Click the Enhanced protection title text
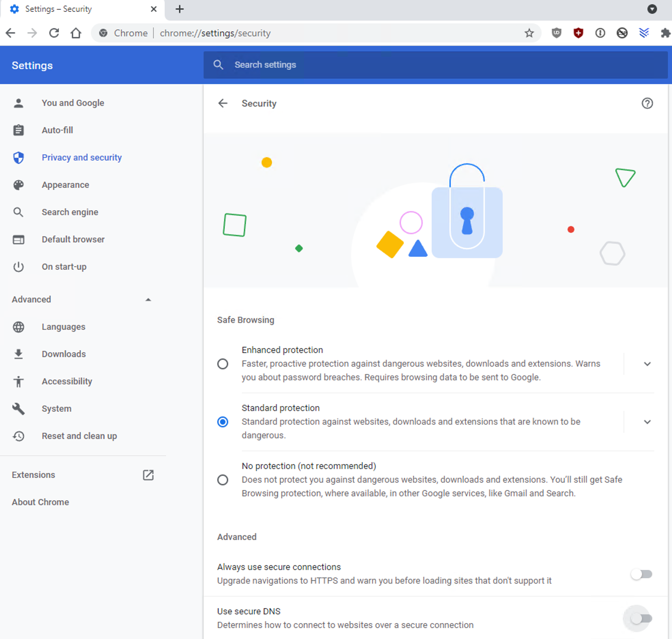 tap(282, 350)
